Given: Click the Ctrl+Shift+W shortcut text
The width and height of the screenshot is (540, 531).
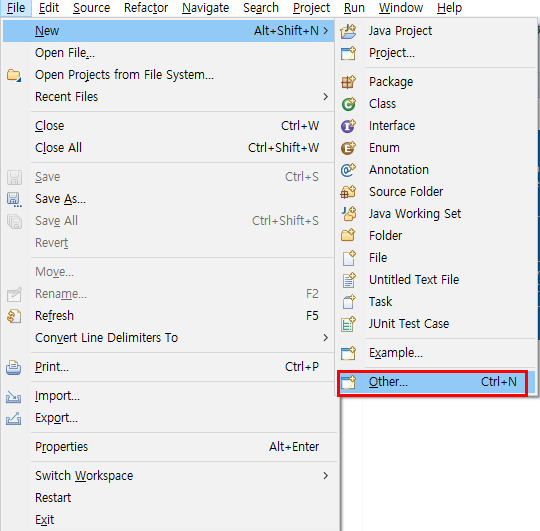Looking at the screenshot, I should (283, 148).
